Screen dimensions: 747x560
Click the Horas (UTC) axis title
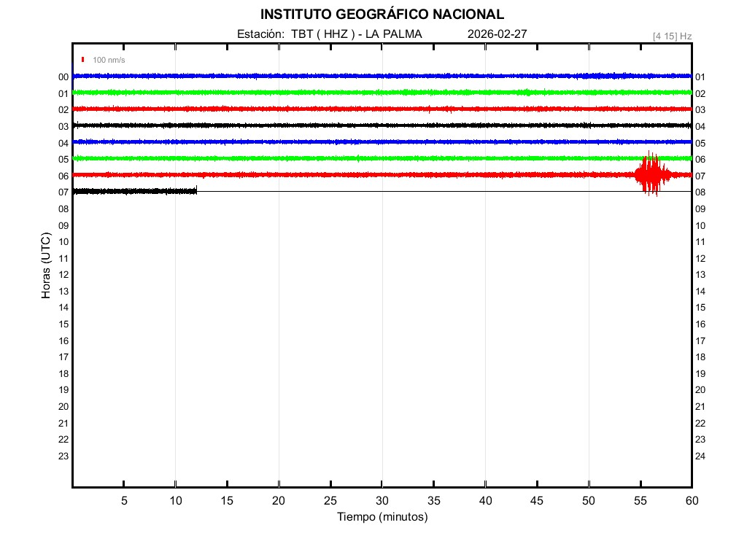coord(46,266)
